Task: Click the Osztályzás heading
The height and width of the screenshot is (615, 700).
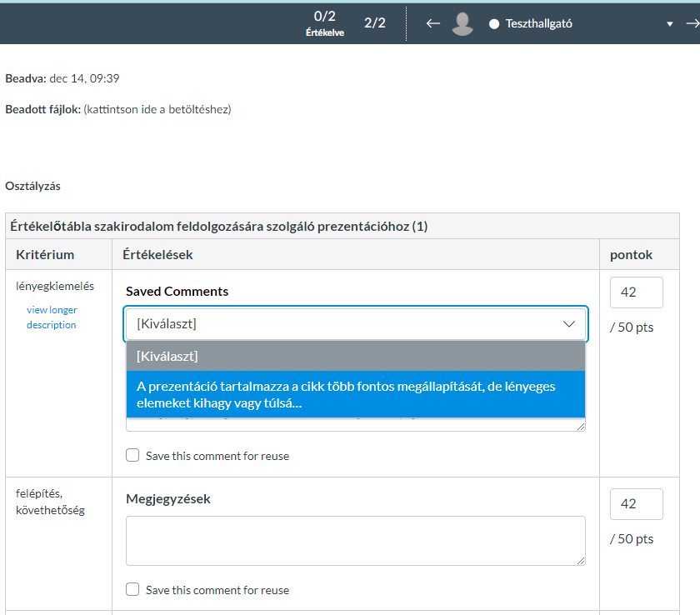Action: (x=32, y=186)
